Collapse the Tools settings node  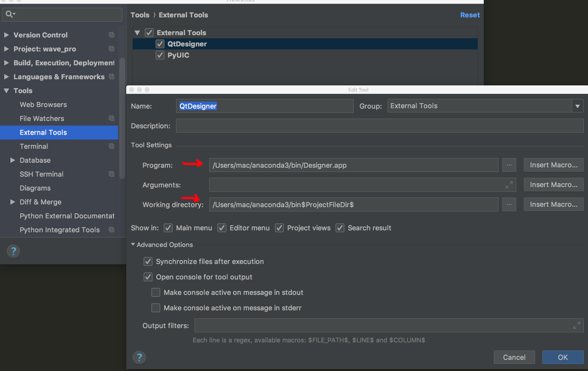tap(6, 90)
